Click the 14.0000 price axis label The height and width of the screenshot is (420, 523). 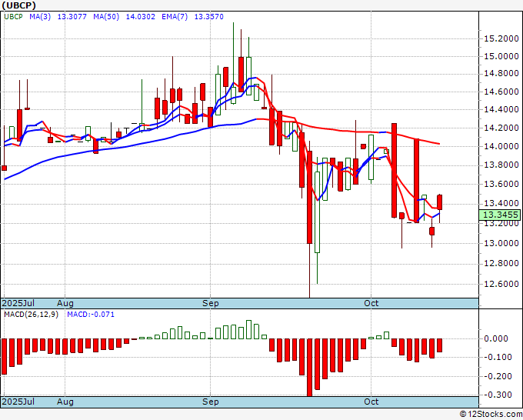(501, 146)
